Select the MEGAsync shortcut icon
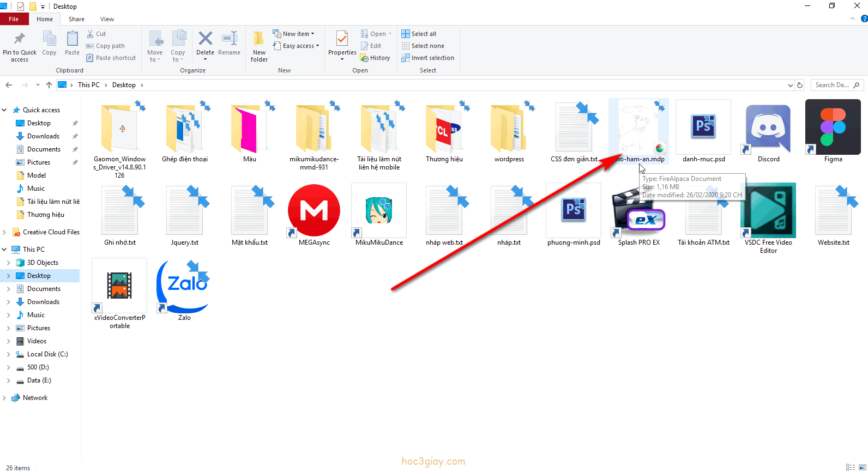The width and height of the screenshot is (868, 473). [314, 211]
